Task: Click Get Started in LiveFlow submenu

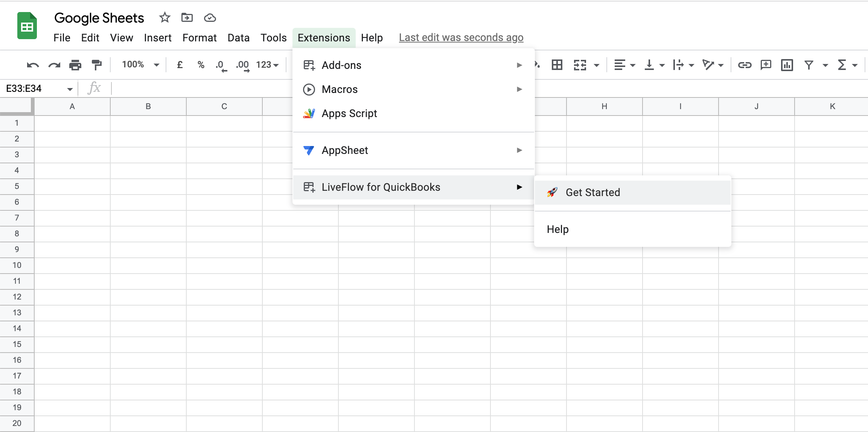Action: [x=632, y=192]
